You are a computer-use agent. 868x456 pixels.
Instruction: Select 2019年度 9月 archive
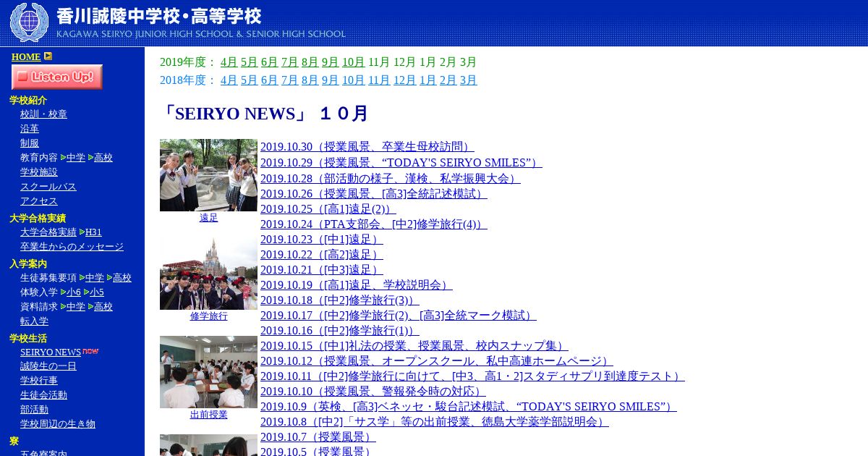331,62
